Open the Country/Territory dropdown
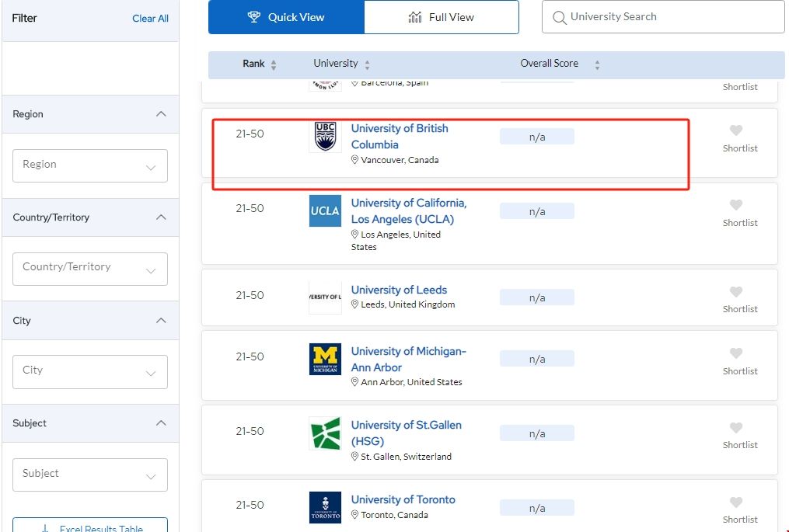 (x=90, y=268)
